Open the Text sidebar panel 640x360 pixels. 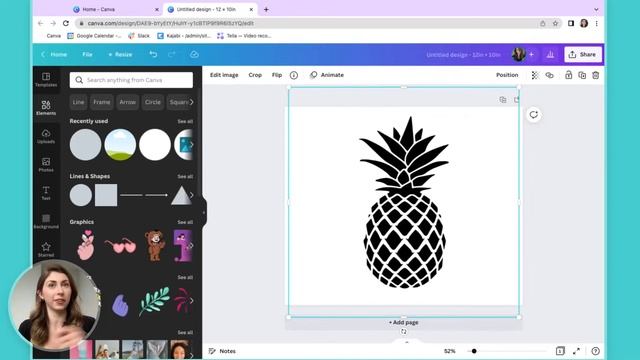(46, 193)
